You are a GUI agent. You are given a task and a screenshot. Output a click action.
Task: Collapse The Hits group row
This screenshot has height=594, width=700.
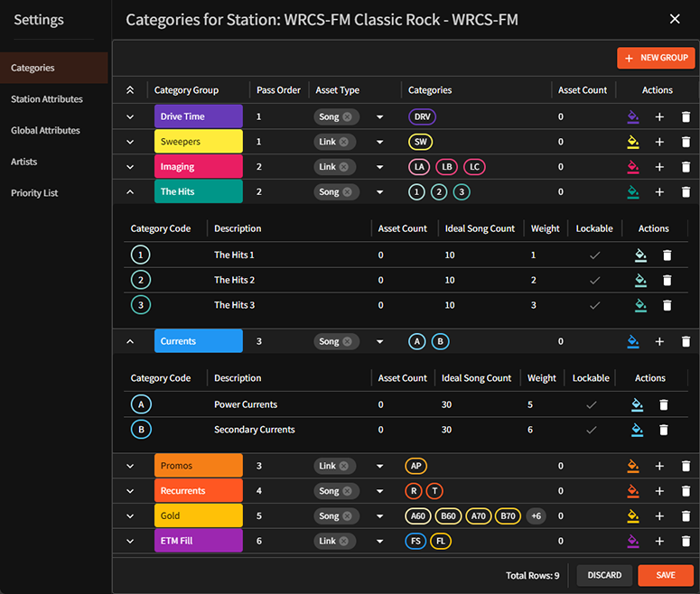[x=130, y=192]
